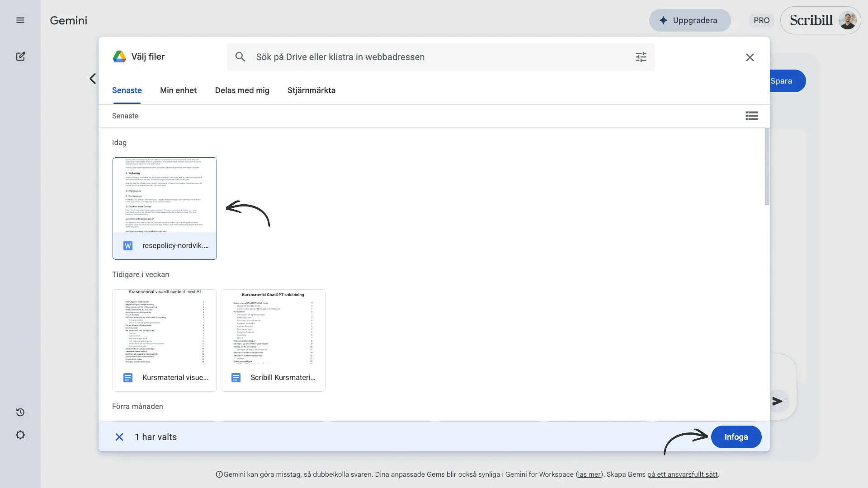This screenshot has height=488, width=868.
Task: Clear the selection with the X icon
Action: tap(119, 437)
